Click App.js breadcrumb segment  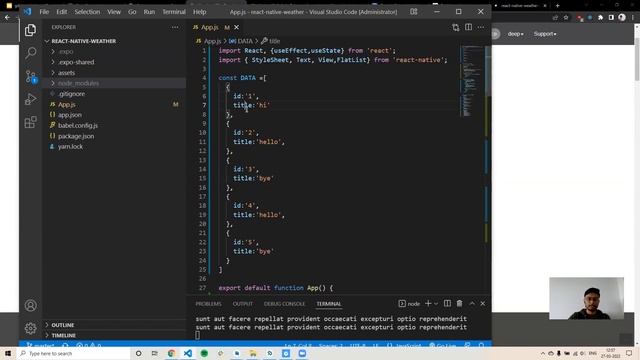pyautogui.click(x=209, y=41)
